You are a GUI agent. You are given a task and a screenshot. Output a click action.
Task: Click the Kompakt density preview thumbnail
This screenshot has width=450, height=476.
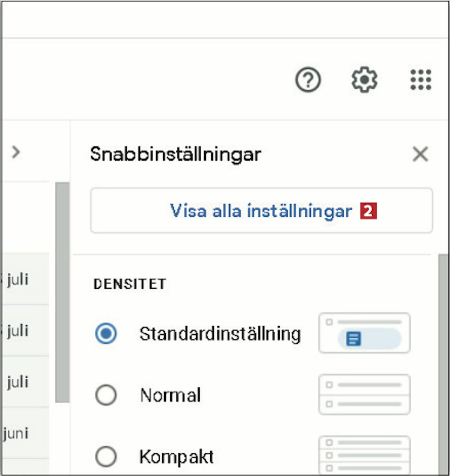pyautogui.click(x=364, y=455)
